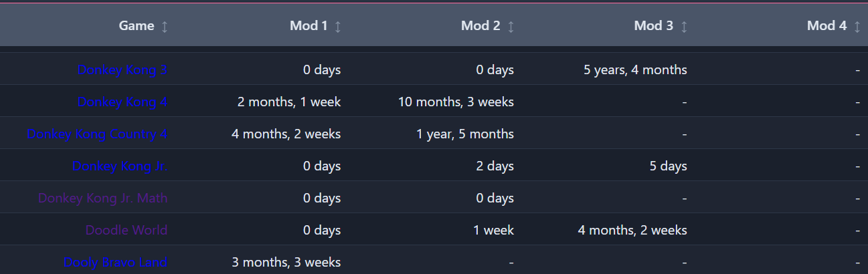Visit the Donkey Kong Jr. Math link

[103, 198]
